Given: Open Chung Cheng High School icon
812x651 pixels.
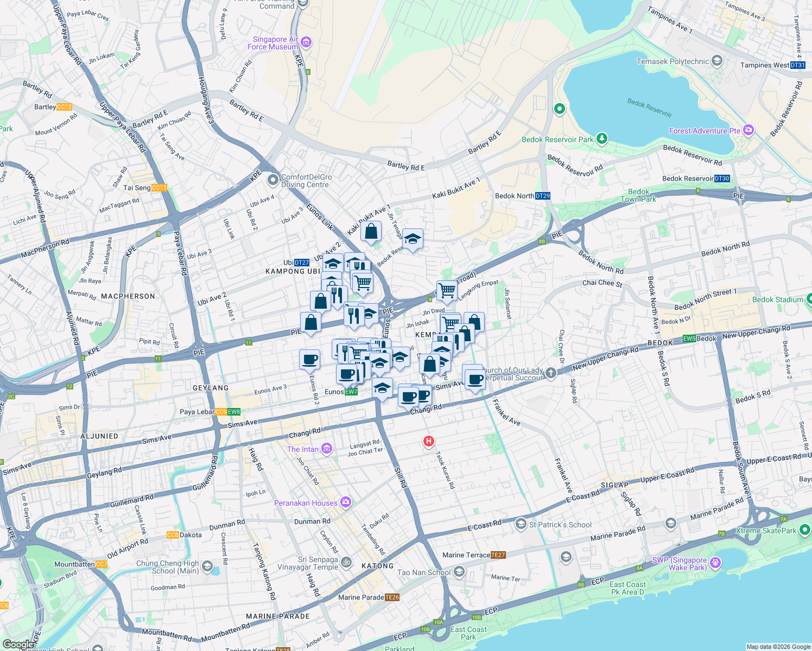Looking at the screenshot, I should tap(207, 566).
